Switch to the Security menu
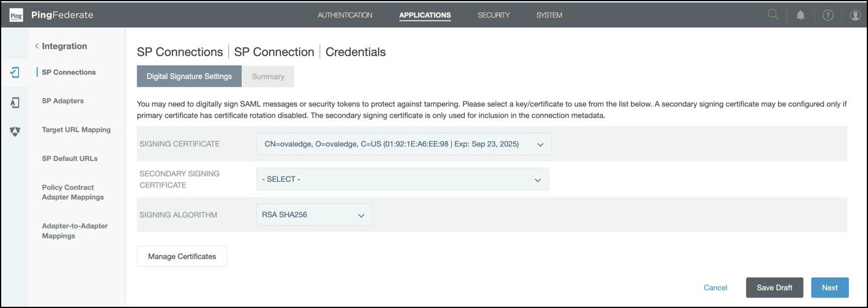868x308 pixels. pyautogui.click(x=494, y=15)
